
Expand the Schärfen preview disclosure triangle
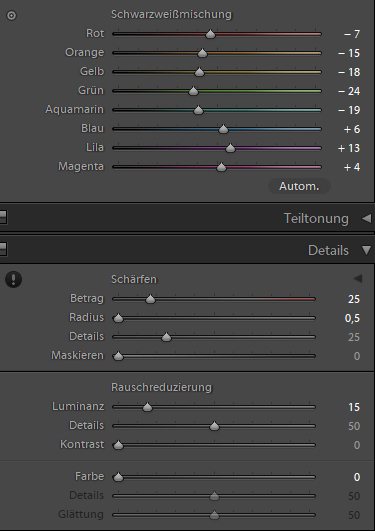(358, 279)
